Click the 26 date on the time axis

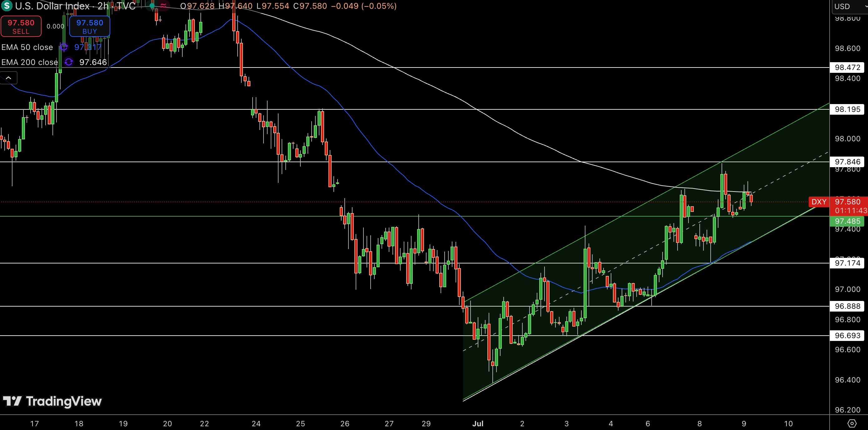pyautogui.click(x=345, y=423)
